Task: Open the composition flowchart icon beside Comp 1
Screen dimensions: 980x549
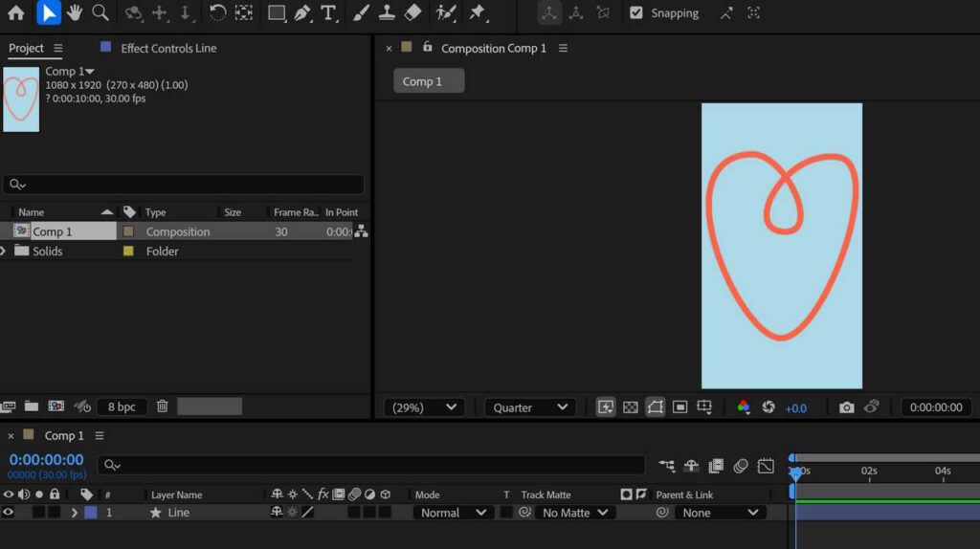Action: [x=361, y=231]
